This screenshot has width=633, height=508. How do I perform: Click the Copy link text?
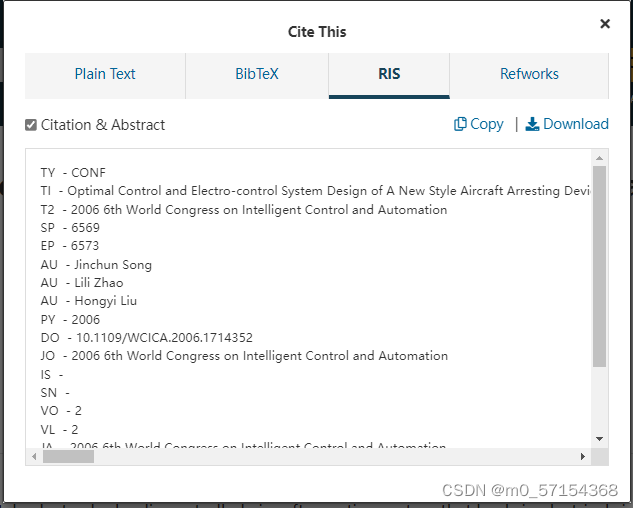click(x=487, y=124)
